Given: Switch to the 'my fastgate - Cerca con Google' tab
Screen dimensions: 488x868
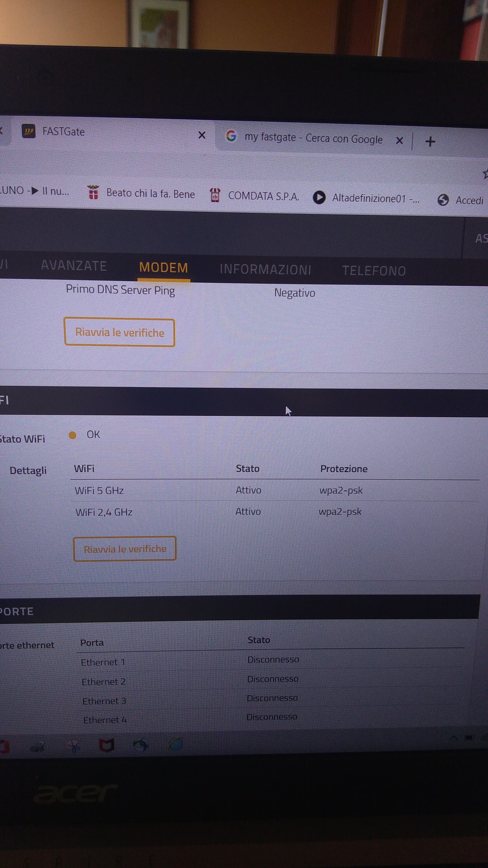Looking at the screenshot, I should tap(313, 138).
